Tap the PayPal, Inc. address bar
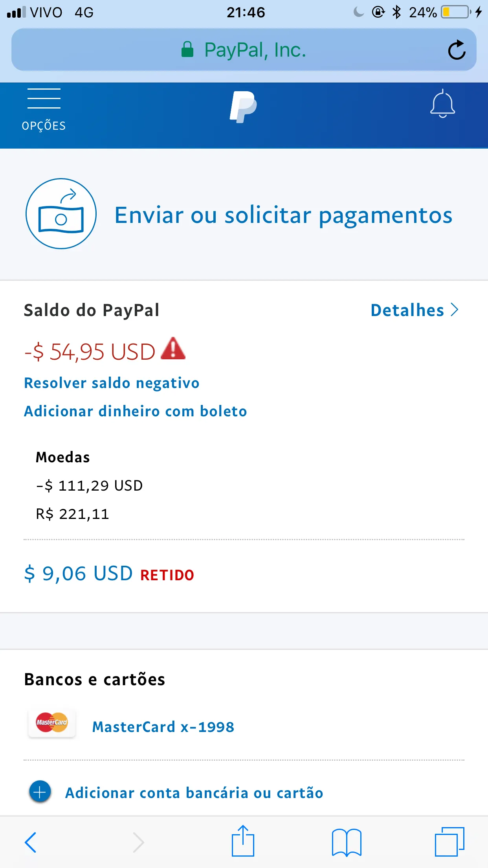 (x=243, y=50)
